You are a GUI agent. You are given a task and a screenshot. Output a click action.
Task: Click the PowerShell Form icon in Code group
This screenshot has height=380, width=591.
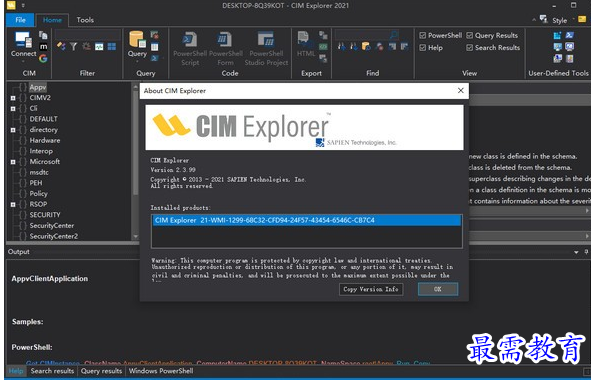(x=225, y=40)
